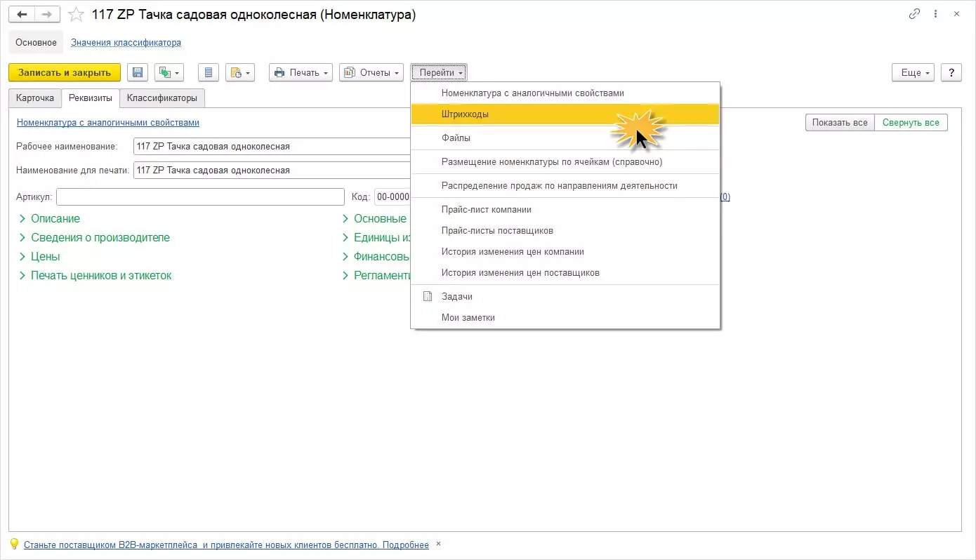976x560 pixels.
Task: Open Распределение продаж по направлениям деятельности
Action: click(565, 185)
